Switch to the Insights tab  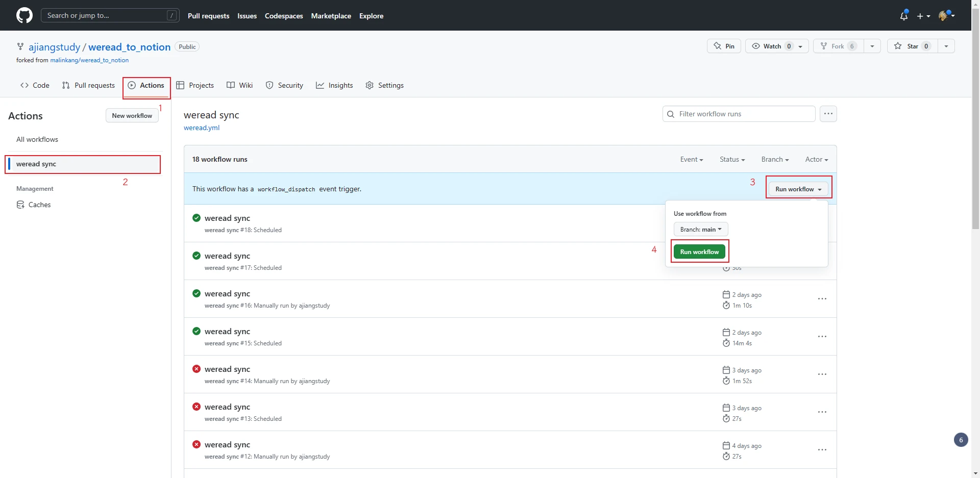pos(334,85)
